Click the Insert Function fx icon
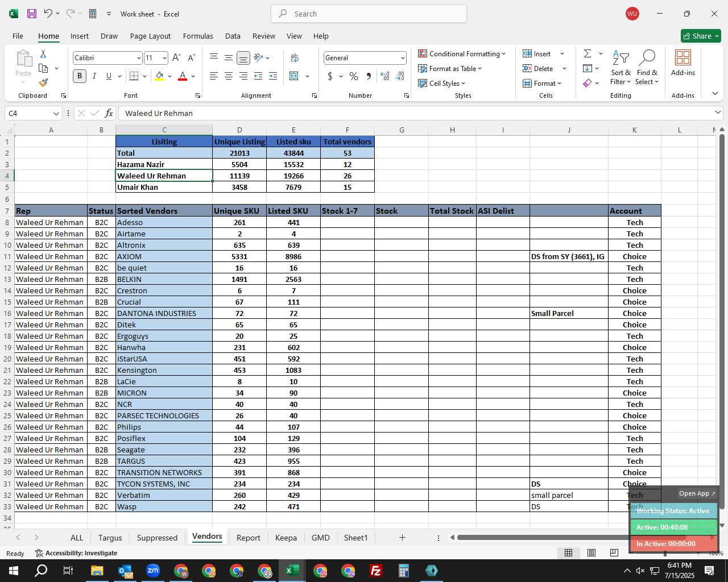The height and width of the screenshot is (582, 728). (109, 113)
